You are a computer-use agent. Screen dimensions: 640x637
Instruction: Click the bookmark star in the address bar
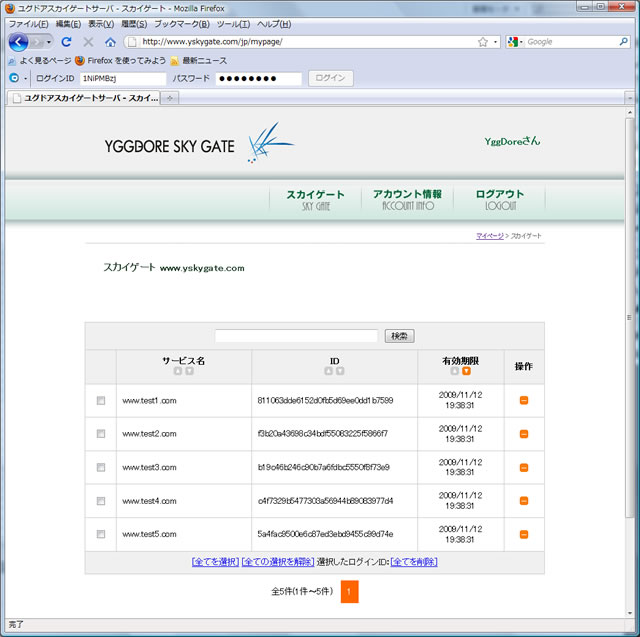483,42
